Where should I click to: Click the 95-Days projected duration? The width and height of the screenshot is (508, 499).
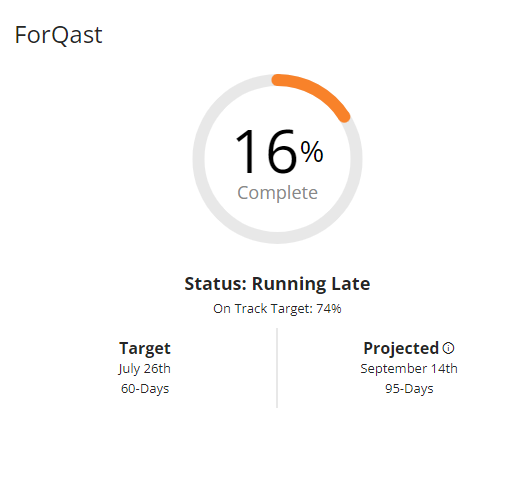tap(409, 389)
